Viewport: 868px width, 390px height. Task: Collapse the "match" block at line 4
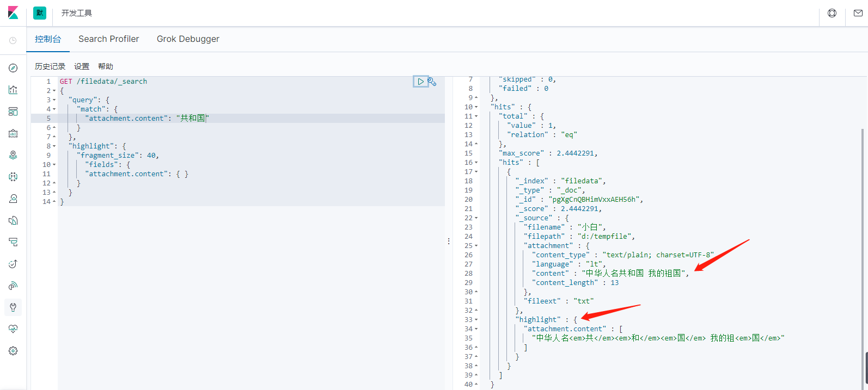(x=54, y=109)
